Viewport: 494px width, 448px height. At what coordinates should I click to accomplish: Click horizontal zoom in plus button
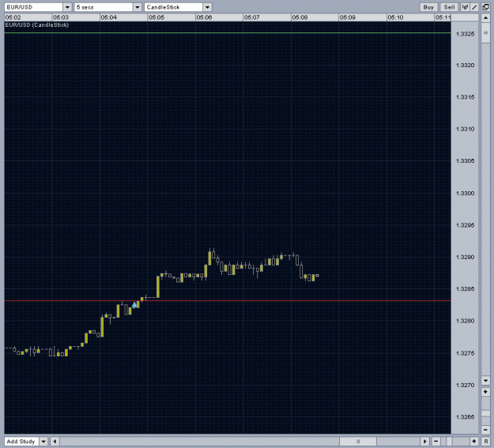(473, 442)
